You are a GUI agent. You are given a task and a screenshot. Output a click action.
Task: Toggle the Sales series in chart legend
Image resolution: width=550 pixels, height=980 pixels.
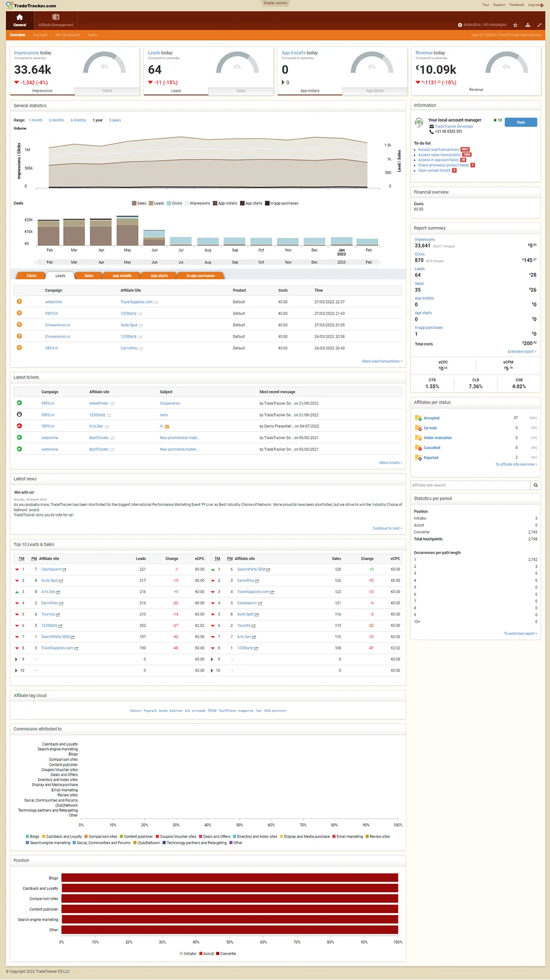click(139, 203)
